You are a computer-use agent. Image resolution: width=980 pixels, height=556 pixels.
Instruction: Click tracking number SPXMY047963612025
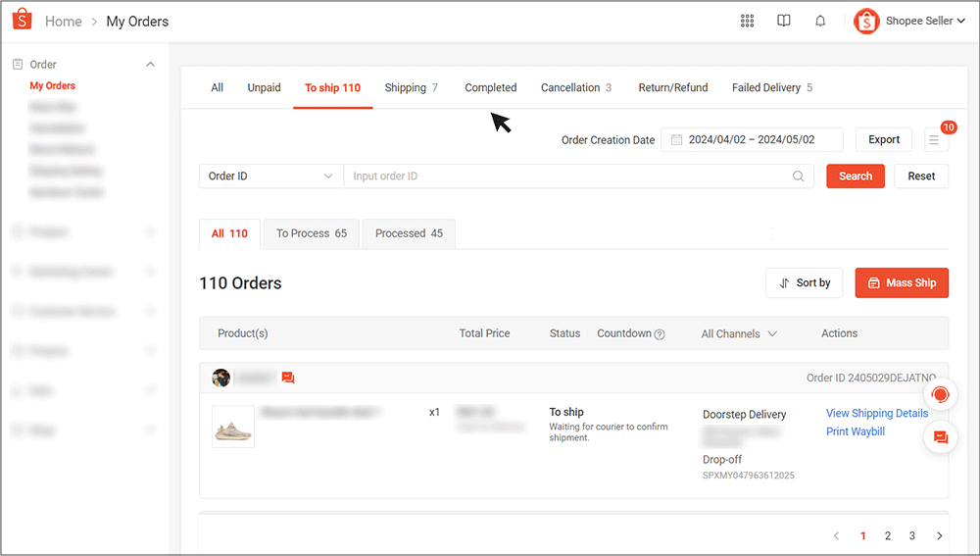tap(748, 476)
